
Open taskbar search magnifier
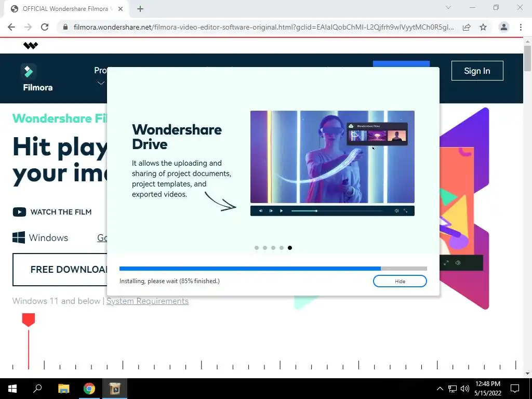(37, 389)
